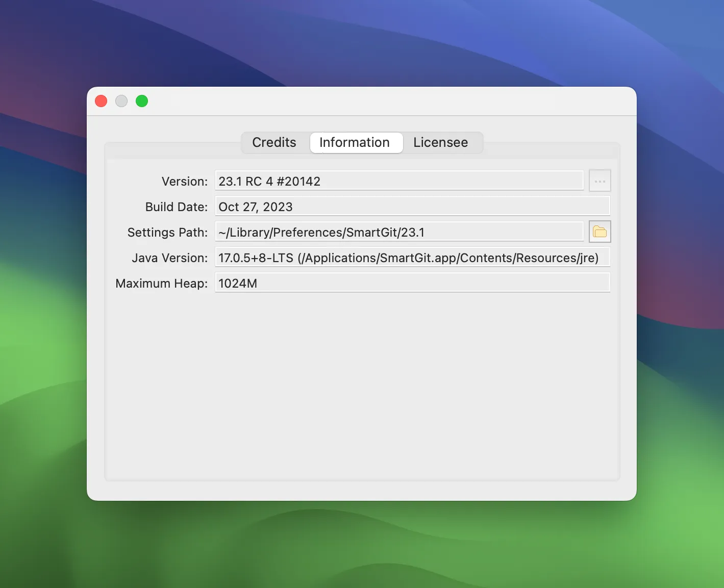This screenshot has height=588, width=724.
Task: Click the "Settings Path:" label
Action: point(167,233)
